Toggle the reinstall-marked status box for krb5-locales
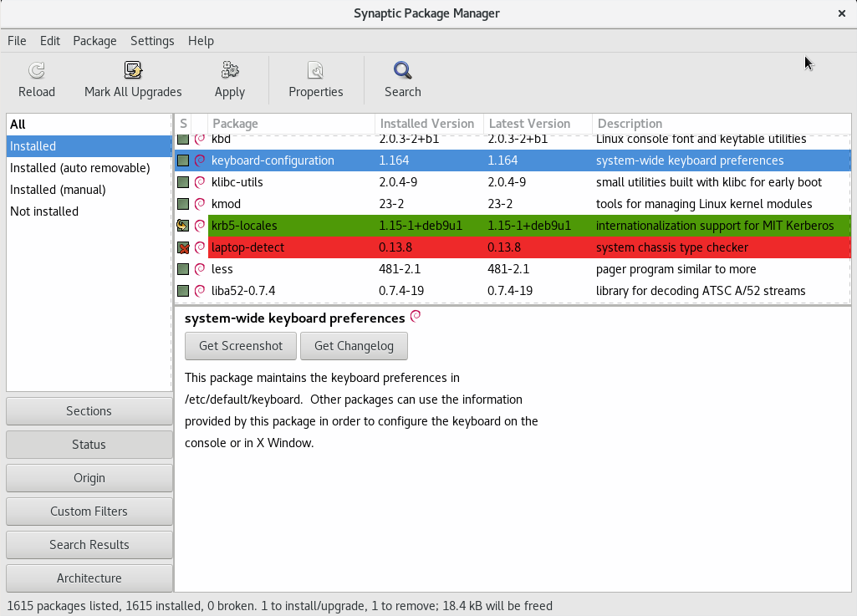This screenshot has width=857, height=616. point(182,225)
